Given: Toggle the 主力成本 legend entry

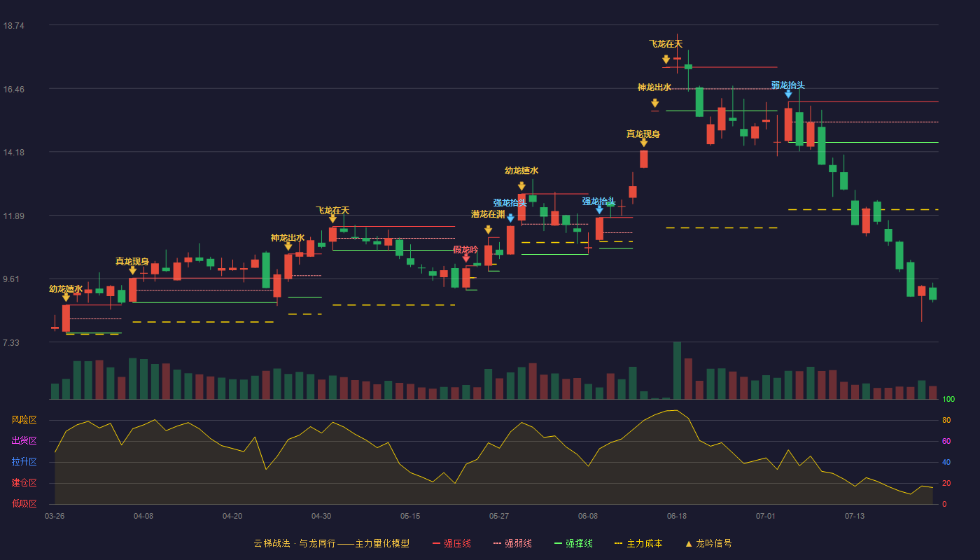Looking at the screenshot, I should pos(638,543).
